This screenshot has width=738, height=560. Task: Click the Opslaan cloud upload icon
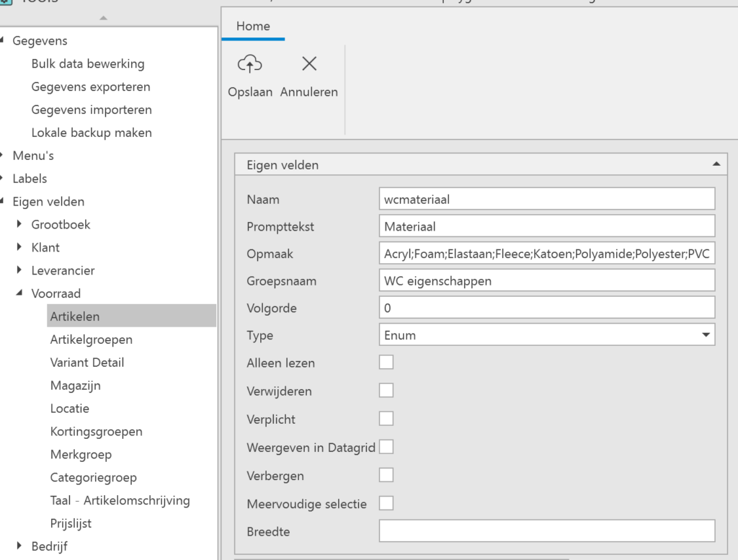[x=249, y=65]
